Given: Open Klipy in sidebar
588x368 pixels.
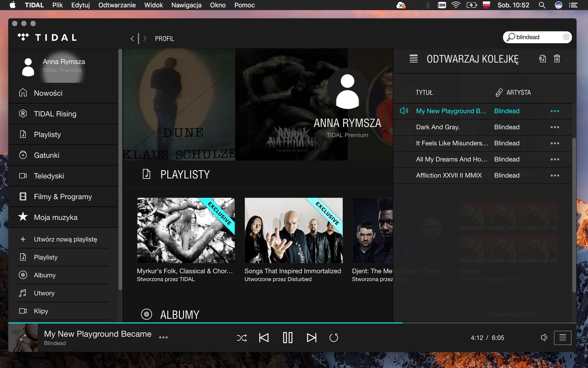Looking at the screenshot, I should pos(63,311).
